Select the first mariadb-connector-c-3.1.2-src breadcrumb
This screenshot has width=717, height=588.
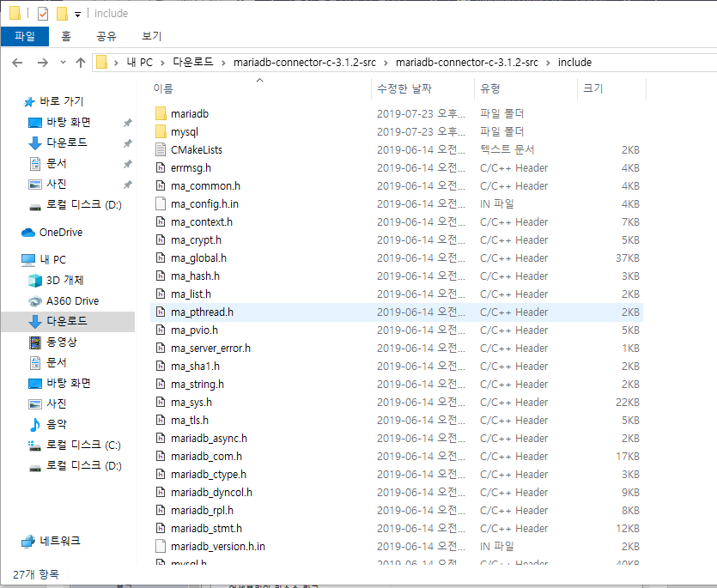[305, 63]
